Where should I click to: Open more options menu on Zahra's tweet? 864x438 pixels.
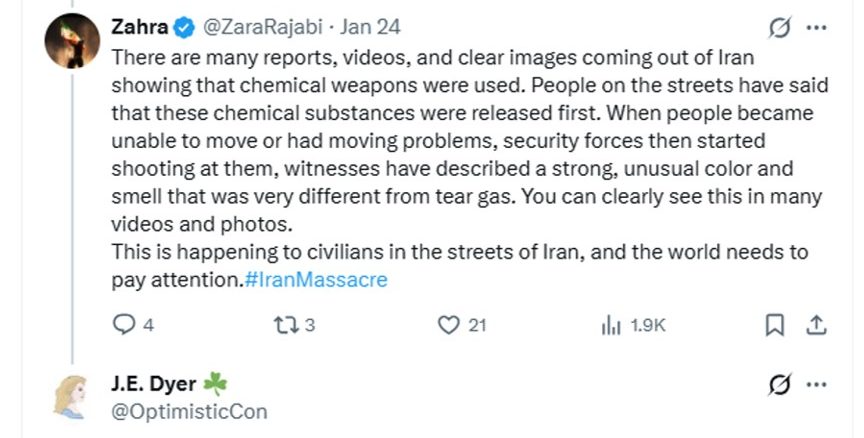pos(816,26)
